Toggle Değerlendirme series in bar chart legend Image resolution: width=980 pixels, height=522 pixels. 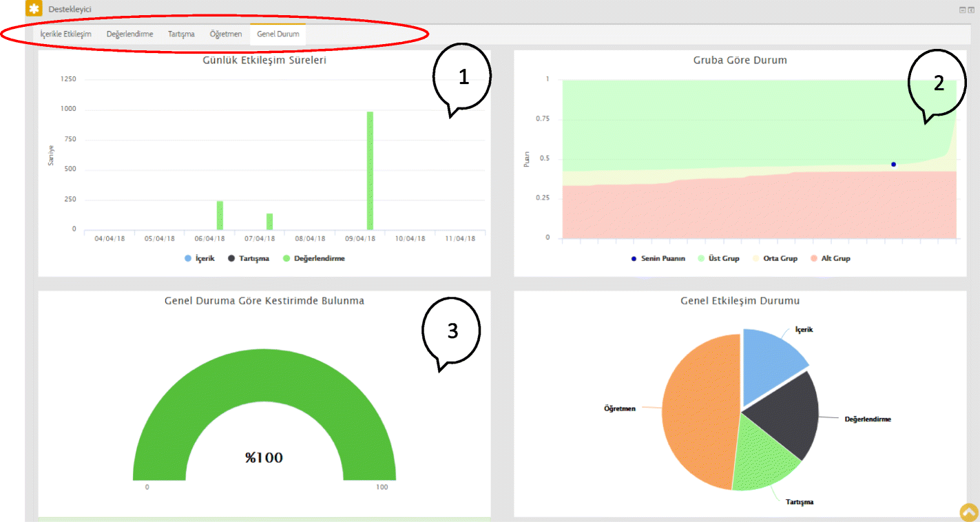point(314,259)
